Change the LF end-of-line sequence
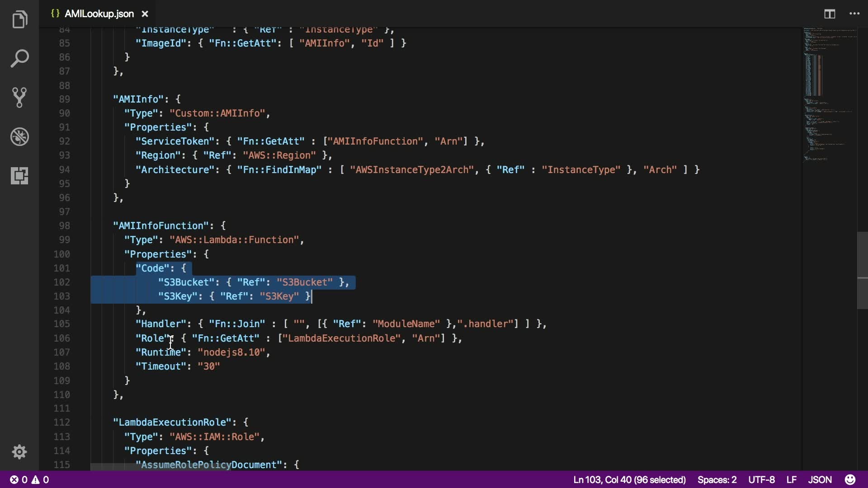Image resolution: width=868 pixels, height=488 pixels. 791,479
